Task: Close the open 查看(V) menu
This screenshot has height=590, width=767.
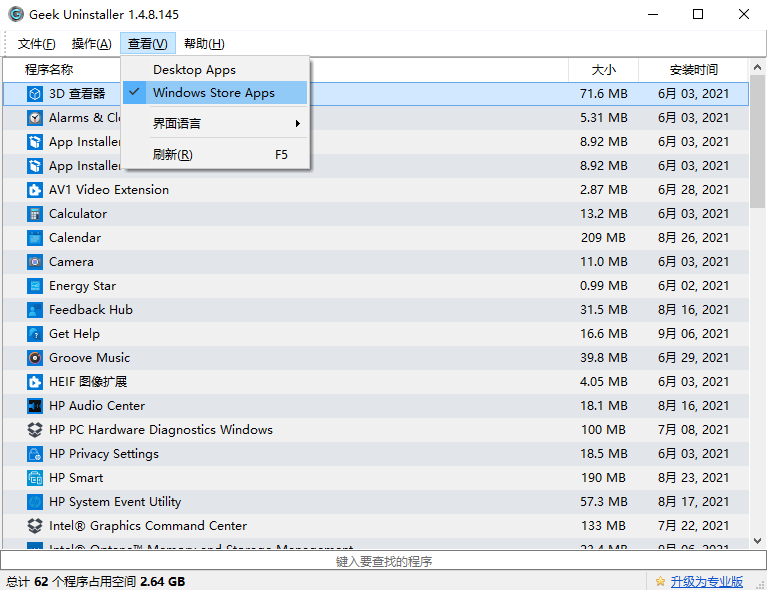Action: click(x=148, y=44)
